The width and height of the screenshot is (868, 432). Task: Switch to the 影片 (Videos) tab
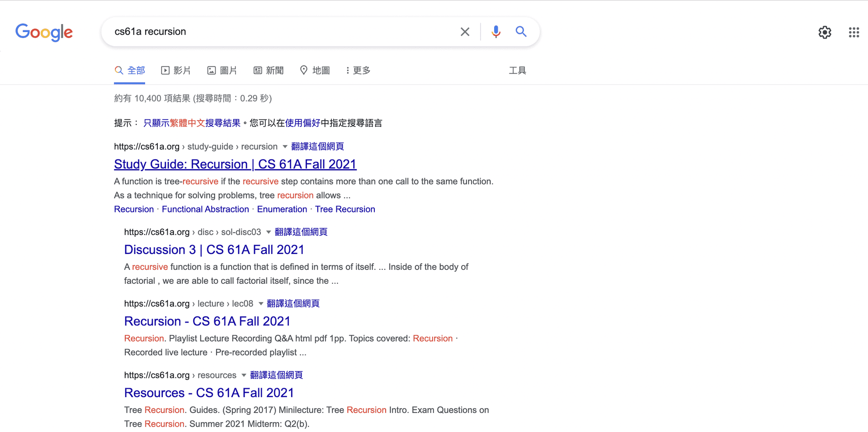click(x=176, y=70)
